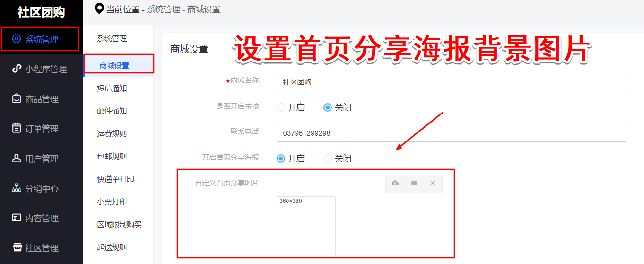Click the 当前位置 breadcrumb text
644x264 pixels.
(123, 9)
